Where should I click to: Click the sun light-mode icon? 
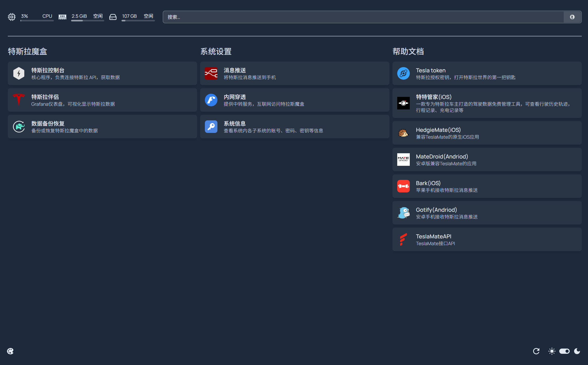(552, 351)
